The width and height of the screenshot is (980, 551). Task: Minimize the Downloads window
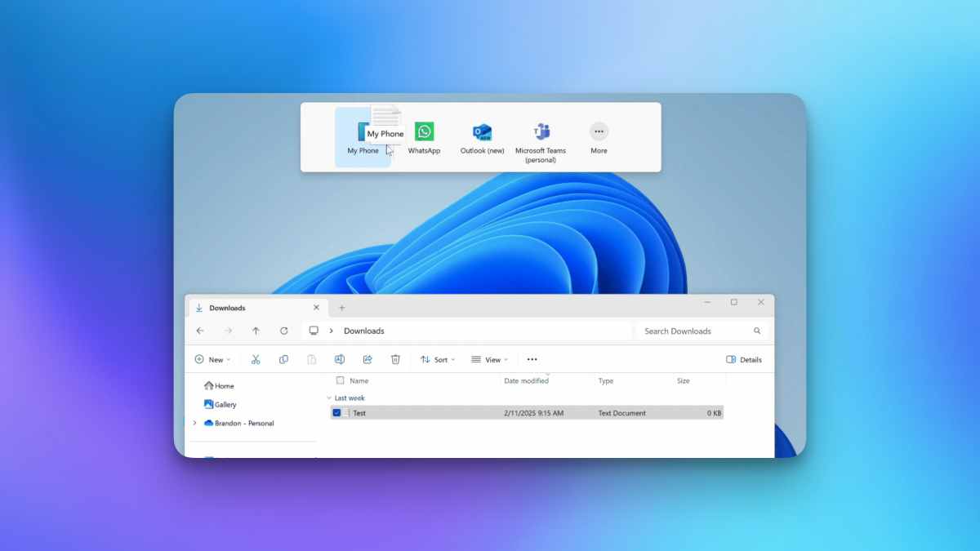[x=706, y=302]
